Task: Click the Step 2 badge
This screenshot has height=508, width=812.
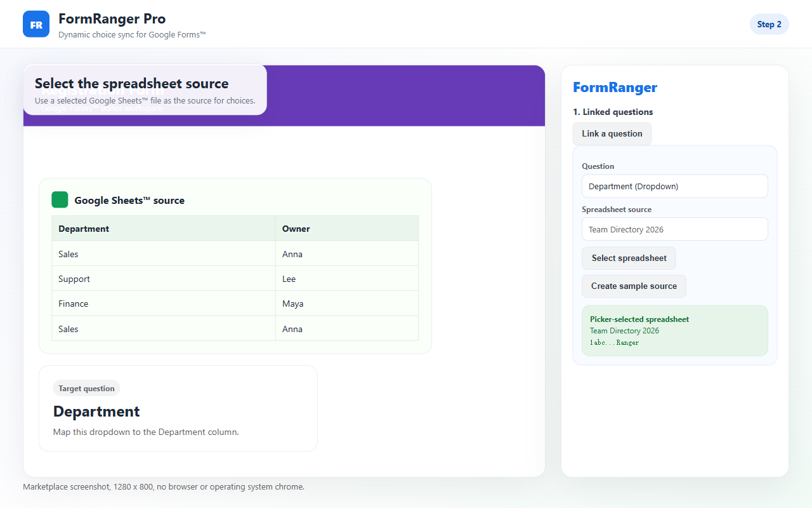Action: [769, 24]
